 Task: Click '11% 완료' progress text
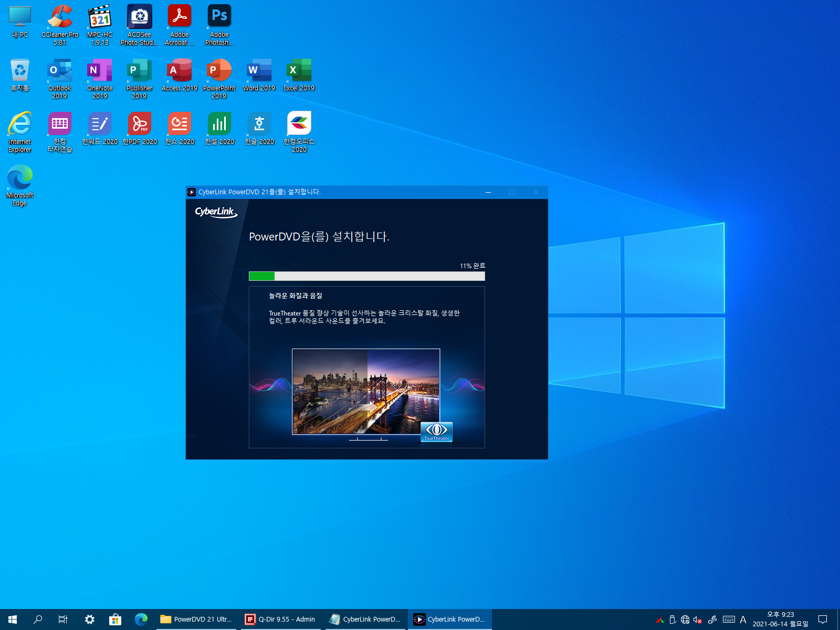click(472, 266)
